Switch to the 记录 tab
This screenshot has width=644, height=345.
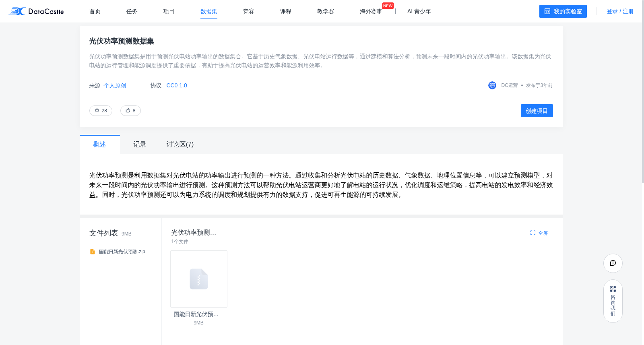click(140, 145)
